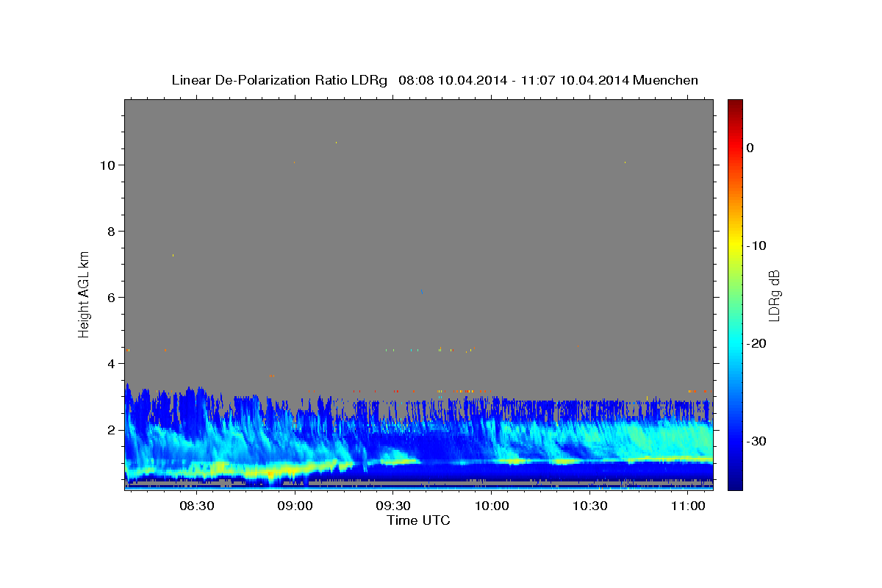Click the height tick label 6
This screenshot has width=882, height=588.
[112, 298]
